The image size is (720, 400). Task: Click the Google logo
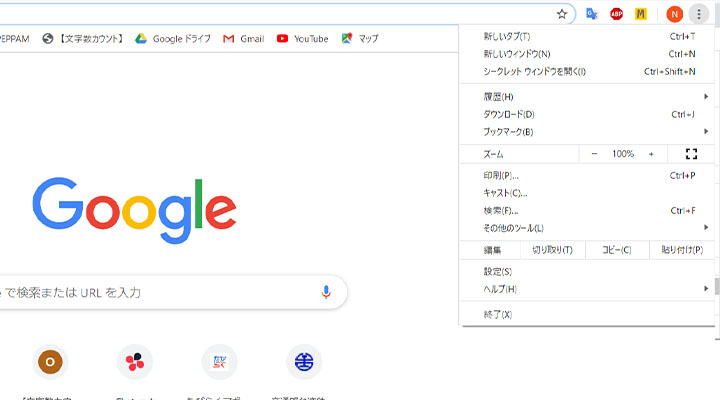point(134,210)
